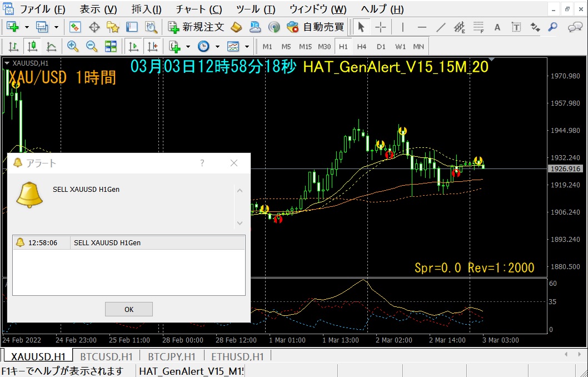The width and height of the screenshot is (588, 377).
Task: Open the ファイル (F) menu
Action: point(42,9)
